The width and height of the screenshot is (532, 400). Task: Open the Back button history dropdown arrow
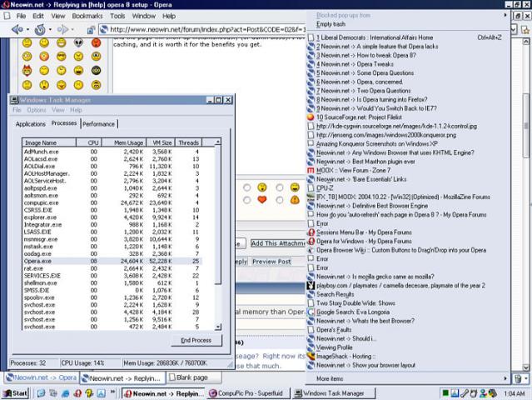pyautogui.click(x=27, y=29)
